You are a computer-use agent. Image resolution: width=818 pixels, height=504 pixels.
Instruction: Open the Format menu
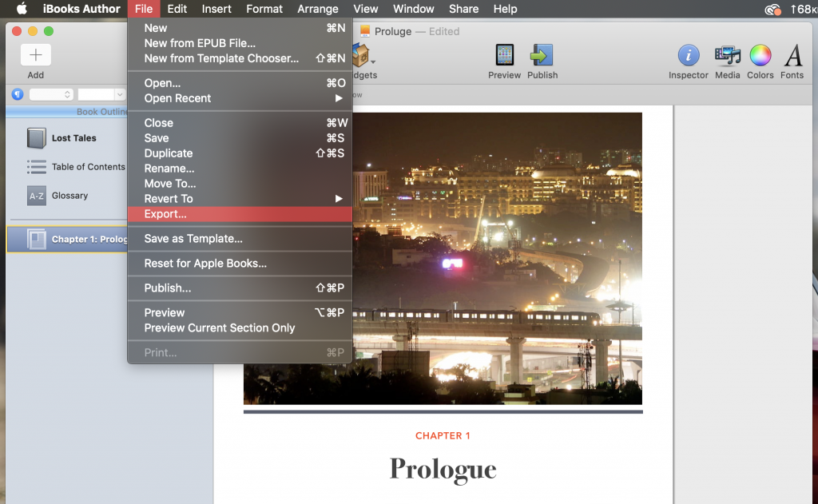pyautogui.click(x=264, y=9)
